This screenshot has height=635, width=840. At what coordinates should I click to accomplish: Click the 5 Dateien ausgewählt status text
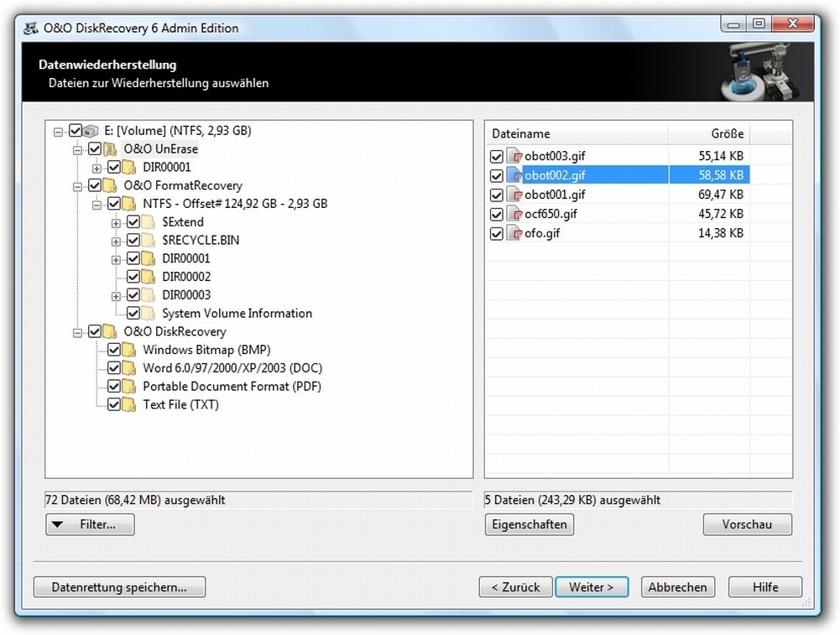point(572,500)
